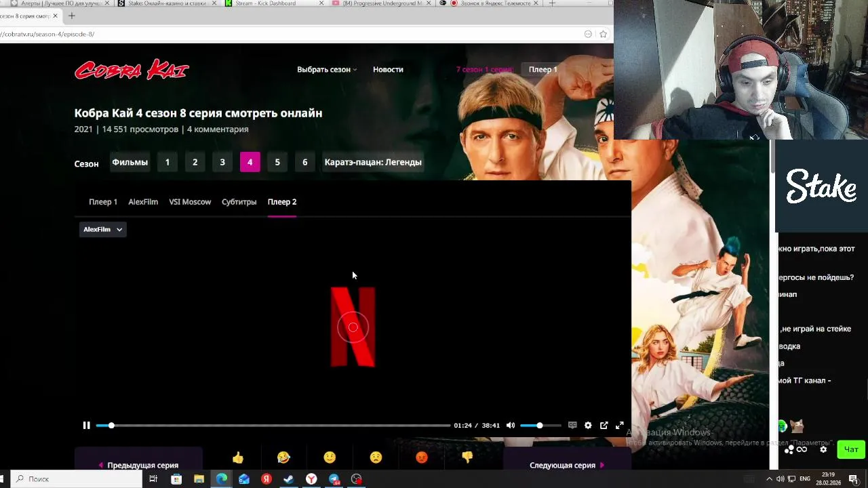The height and width of the screenshot is (488, 868).
Task: React with the sad emoji
Action: 376,458
